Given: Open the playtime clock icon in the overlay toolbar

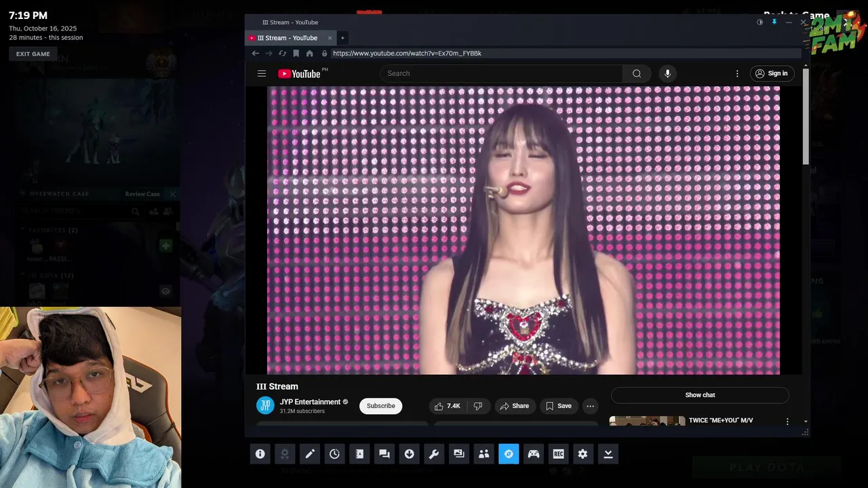Looking at the screenshot, I should 334,454.
